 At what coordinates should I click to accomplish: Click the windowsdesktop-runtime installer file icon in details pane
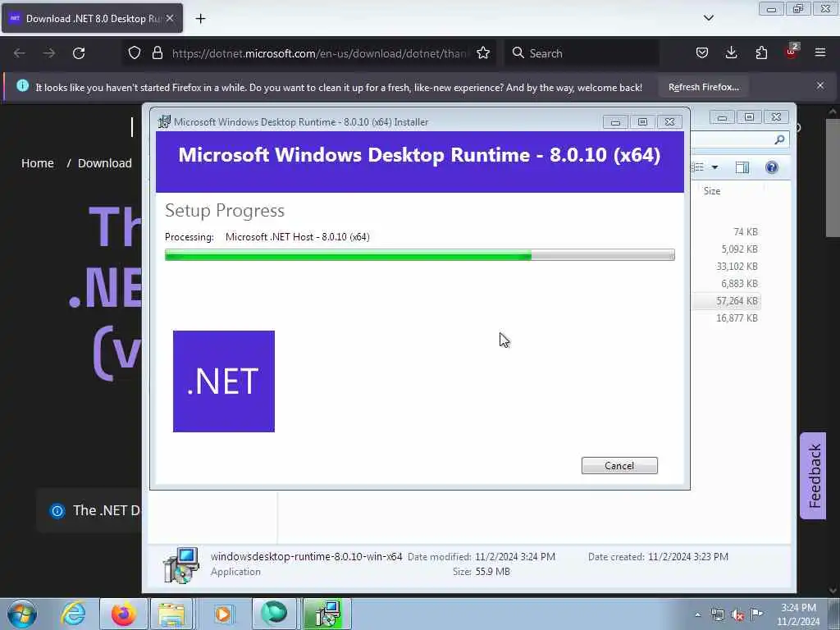181,564
